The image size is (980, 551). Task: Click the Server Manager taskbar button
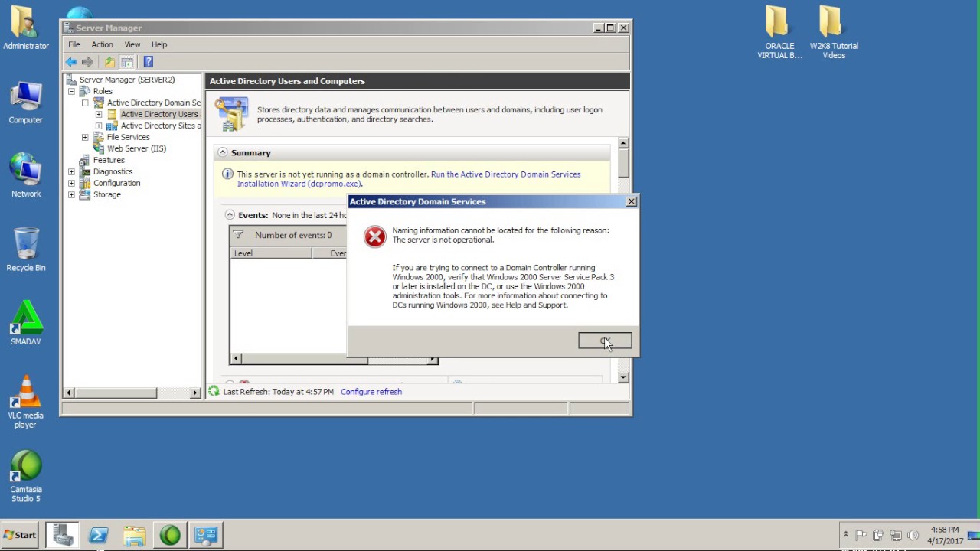[63, 535]
